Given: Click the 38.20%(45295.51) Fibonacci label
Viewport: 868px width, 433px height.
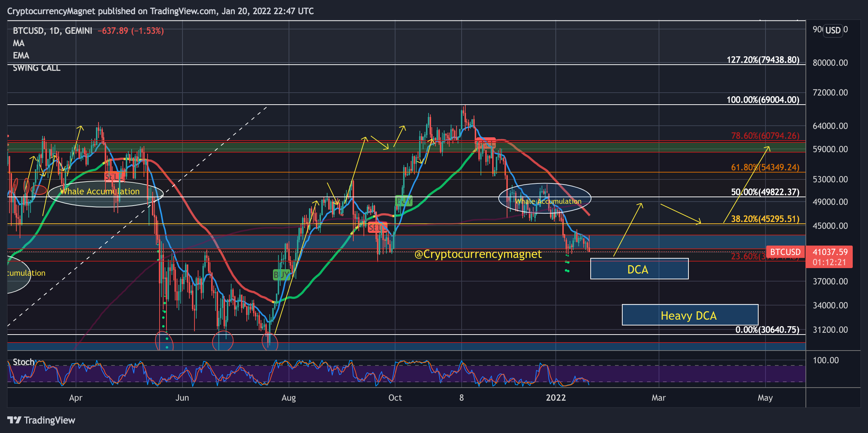Looking at the screenshot, I should click(x=765, y=219).
